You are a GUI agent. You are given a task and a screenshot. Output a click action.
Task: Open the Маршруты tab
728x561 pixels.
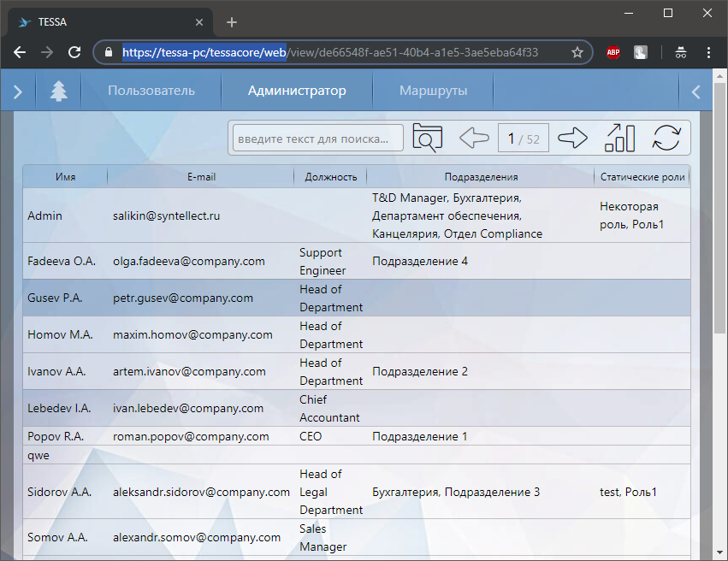tap(434, 91)
